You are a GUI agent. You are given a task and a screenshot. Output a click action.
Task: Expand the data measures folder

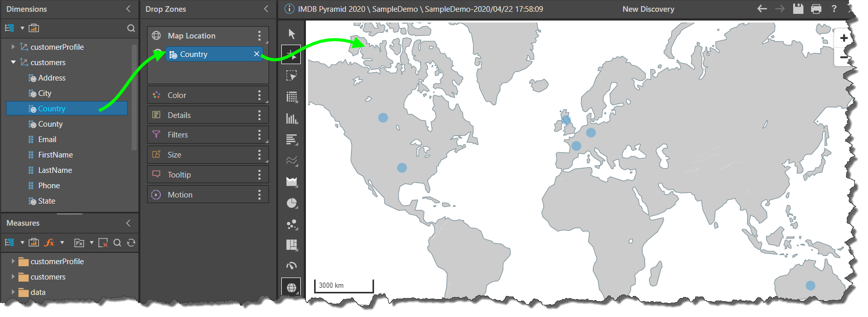[13, 292]
